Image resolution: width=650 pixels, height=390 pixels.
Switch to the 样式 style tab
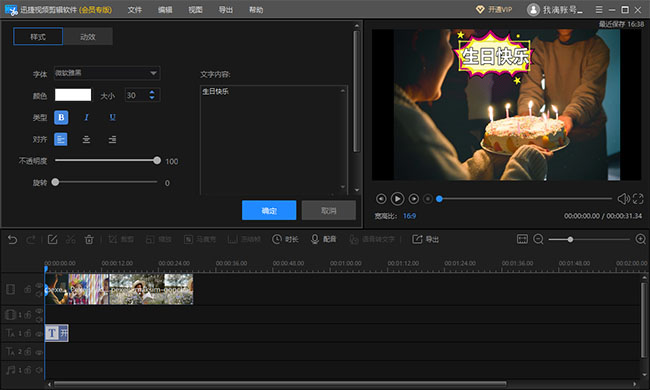coord(38,36)
